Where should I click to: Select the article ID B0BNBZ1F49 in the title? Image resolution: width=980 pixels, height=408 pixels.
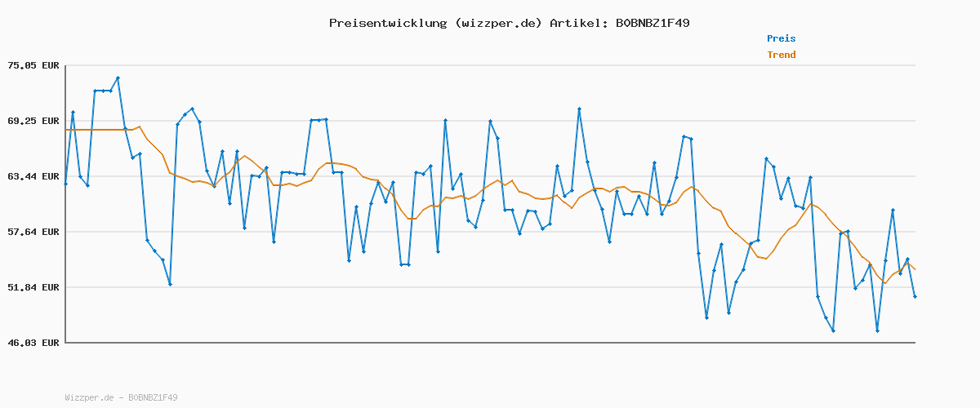pos(652,23)
